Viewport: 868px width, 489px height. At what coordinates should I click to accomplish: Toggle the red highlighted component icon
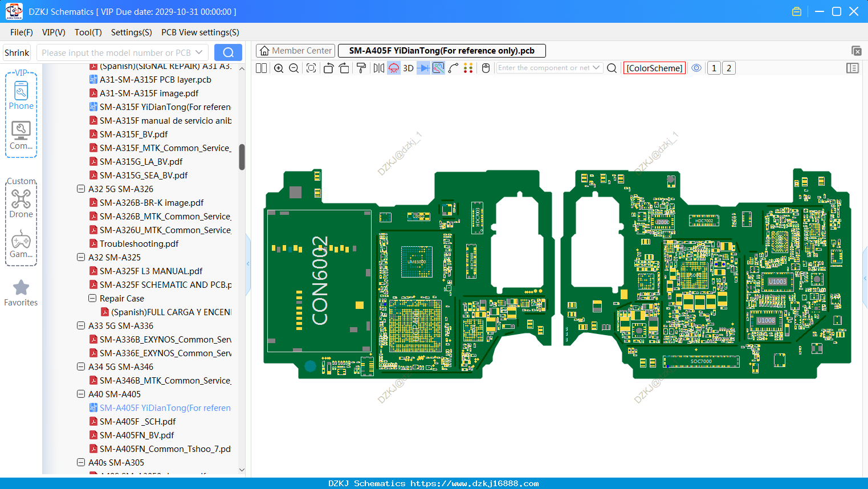394,68
